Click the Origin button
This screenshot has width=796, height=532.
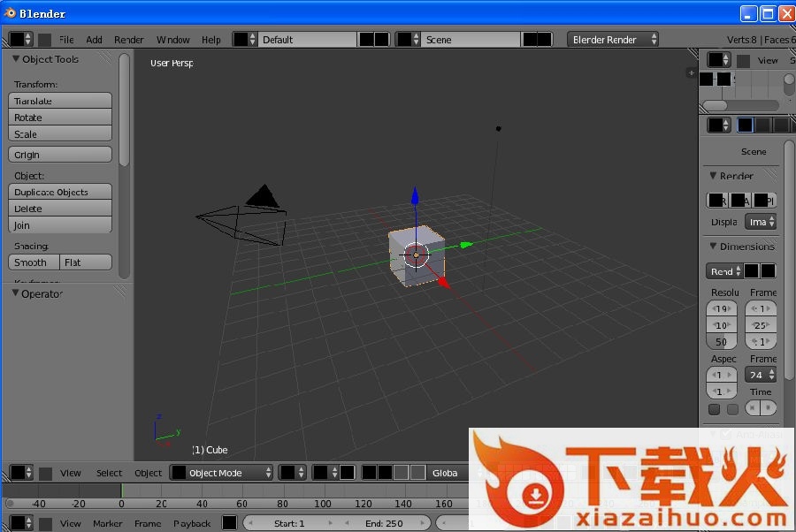click(x=60, y=155)
